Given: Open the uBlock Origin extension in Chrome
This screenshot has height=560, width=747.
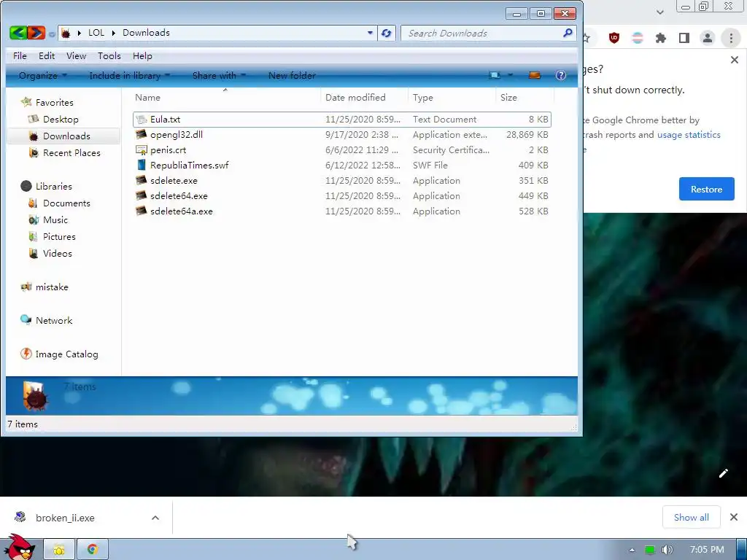Looking at the screenshot, I should coord(614,38).
